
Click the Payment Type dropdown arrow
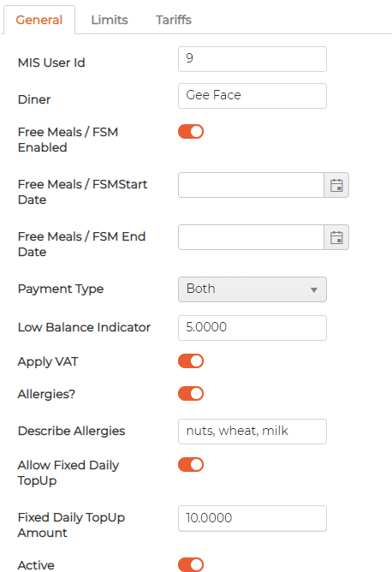(x=313, y=290)
